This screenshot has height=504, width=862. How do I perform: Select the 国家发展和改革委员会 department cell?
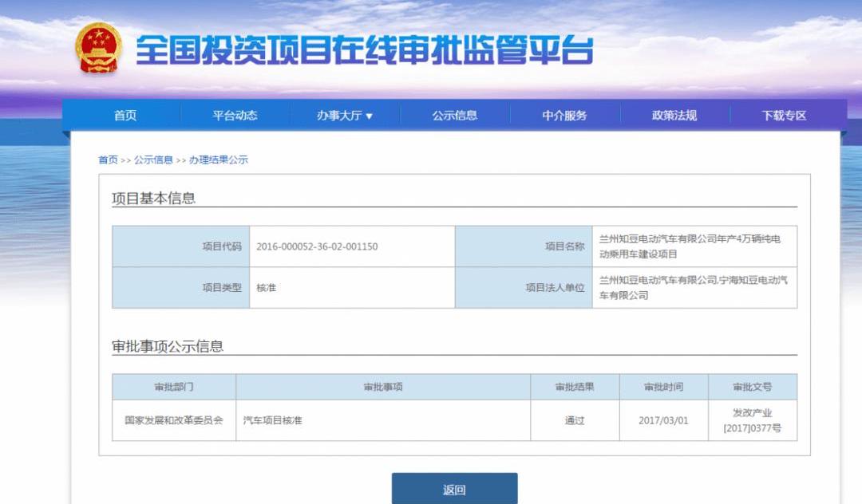coord(174,420)
